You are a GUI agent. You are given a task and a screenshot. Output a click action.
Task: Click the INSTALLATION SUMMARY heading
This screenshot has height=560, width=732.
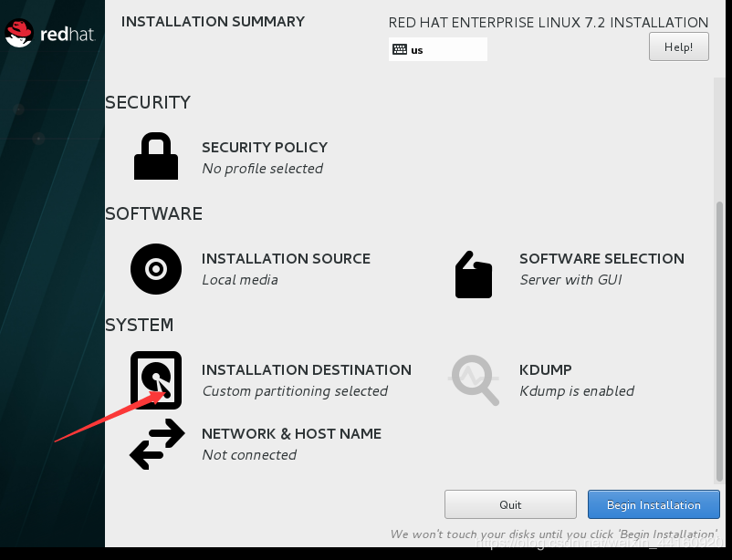click(213, 22)
